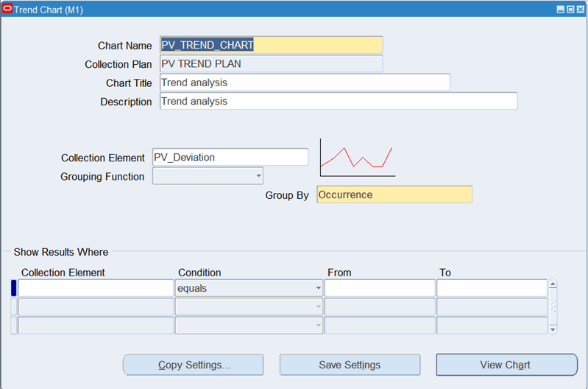Click the Group By Occurrence field
Image resolution: width=588 pixels, height=389 pixels.
[394, 194]
